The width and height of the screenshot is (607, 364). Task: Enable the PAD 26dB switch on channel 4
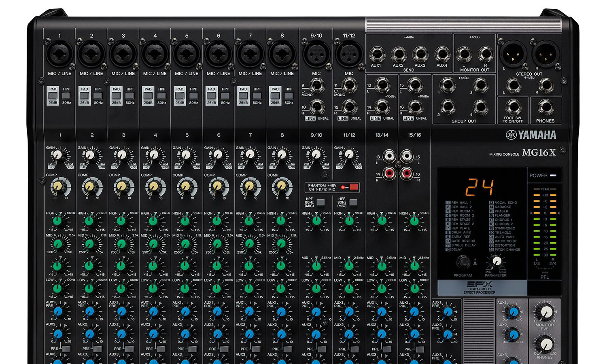148,96
